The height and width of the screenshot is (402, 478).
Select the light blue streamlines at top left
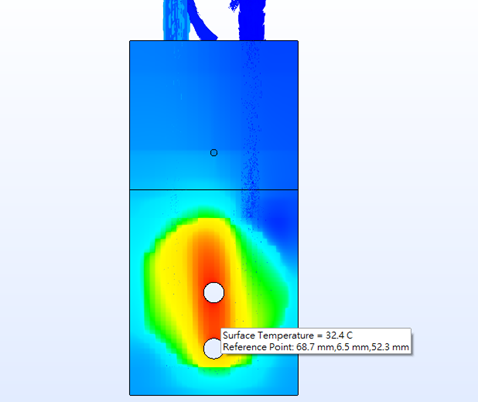(x=176, y=20)
